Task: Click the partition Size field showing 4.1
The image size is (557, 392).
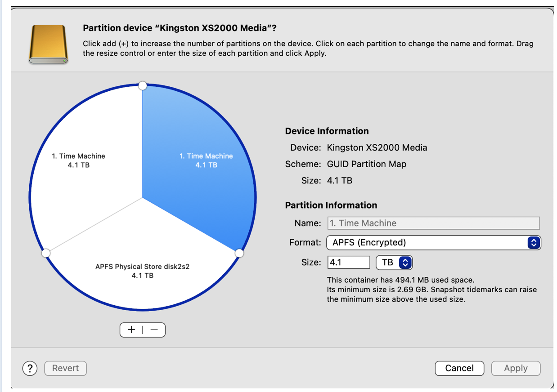Action: click(x=349, y=263)
